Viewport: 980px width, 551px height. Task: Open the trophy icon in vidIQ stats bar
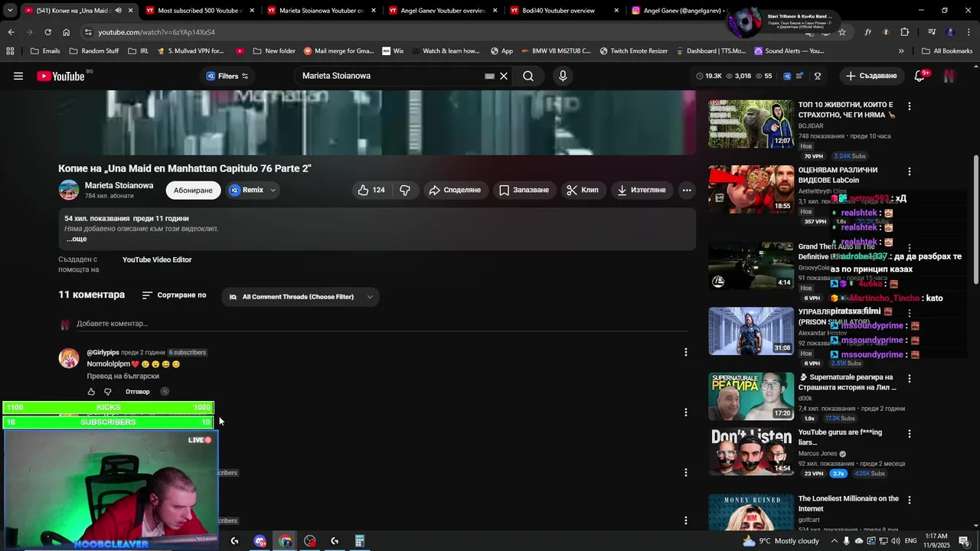click(817, 76)
